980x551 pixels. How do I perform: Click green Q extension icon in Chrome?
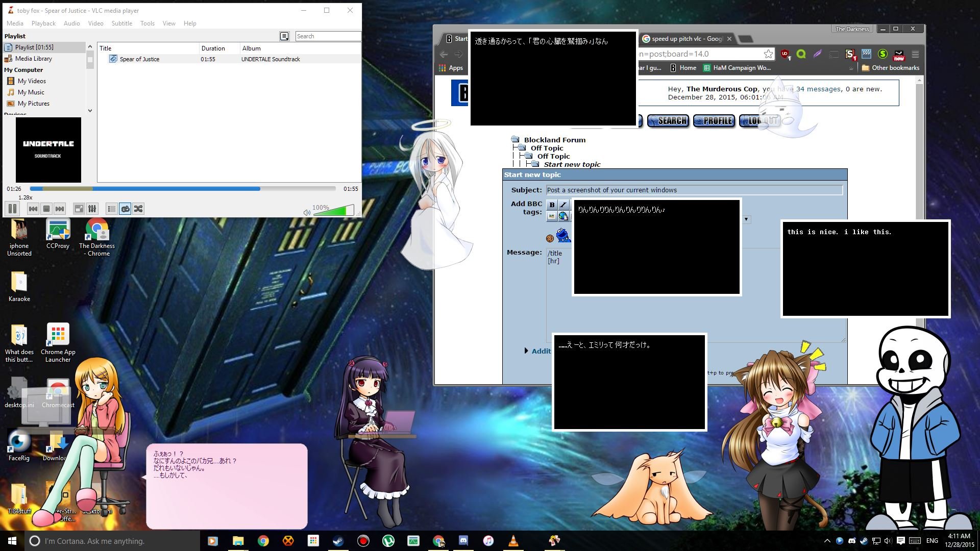click(x=801, y=54)
